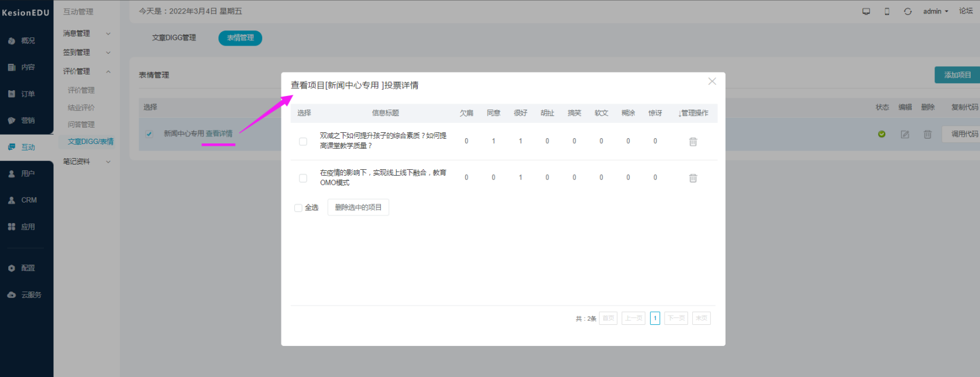Viewport: 980px width, 377px height.
Task: Close the 投票详情 dialog
Action: [711, 81]
